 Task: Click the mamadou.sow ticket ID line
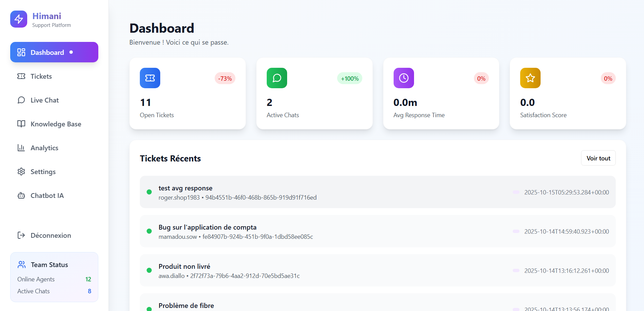click(236, 237)
